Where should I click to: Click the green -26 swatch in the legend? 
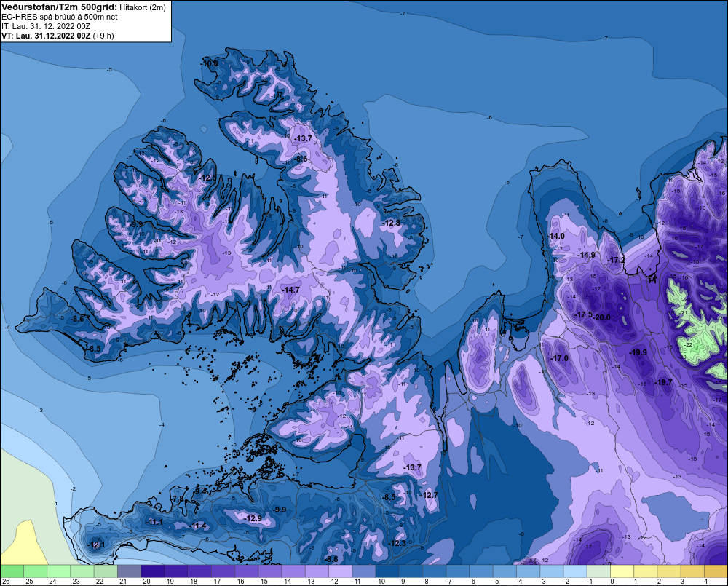coord(12,571)
